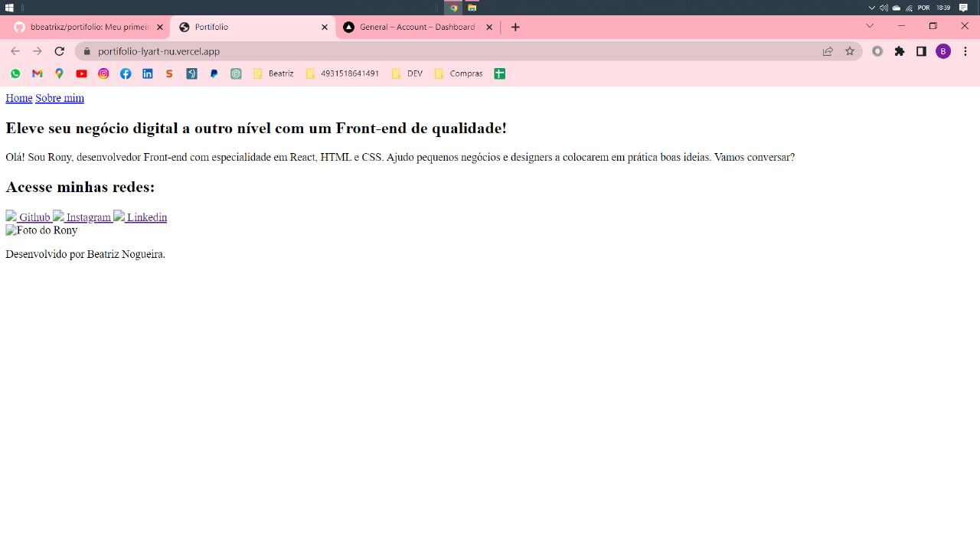Viewport: 980px width, 551px height.
Task: Open the green cross bookmark icon
Action: (x=499, y=73)
